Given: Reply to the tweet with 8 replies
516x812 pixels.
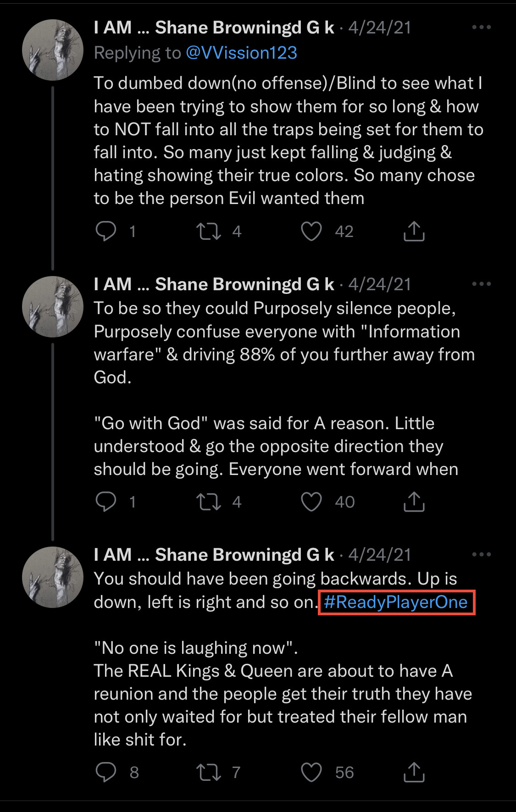Looking at the screenshot, I should (106, 772).
